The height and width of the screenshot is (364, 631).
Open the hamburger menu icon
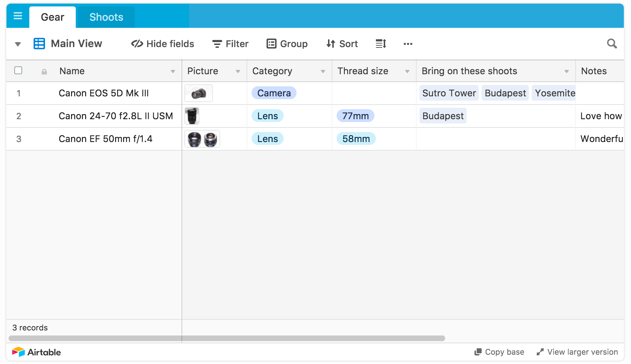[x=18, y=16]
